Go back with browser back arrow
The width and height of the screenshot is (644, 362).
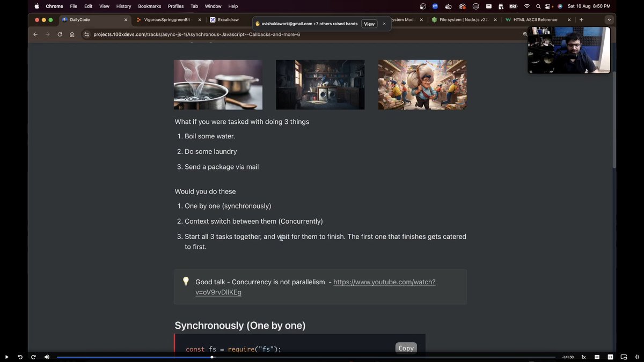35,34
